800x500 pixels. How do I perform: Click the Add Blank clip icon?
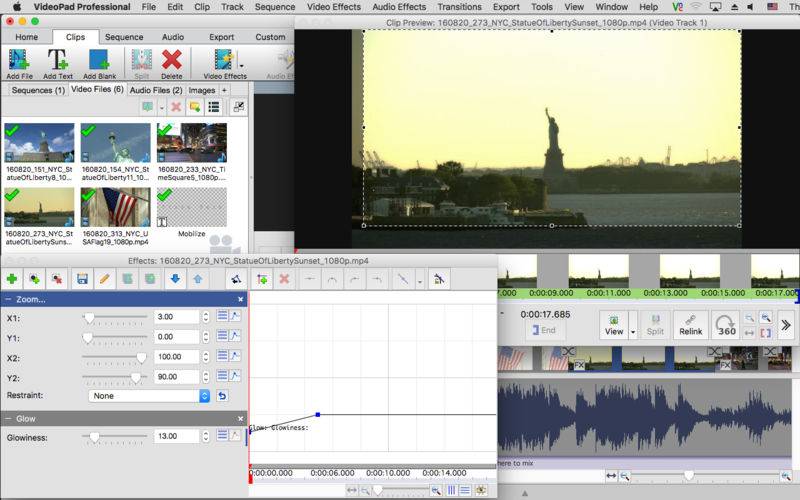[99, 64]
